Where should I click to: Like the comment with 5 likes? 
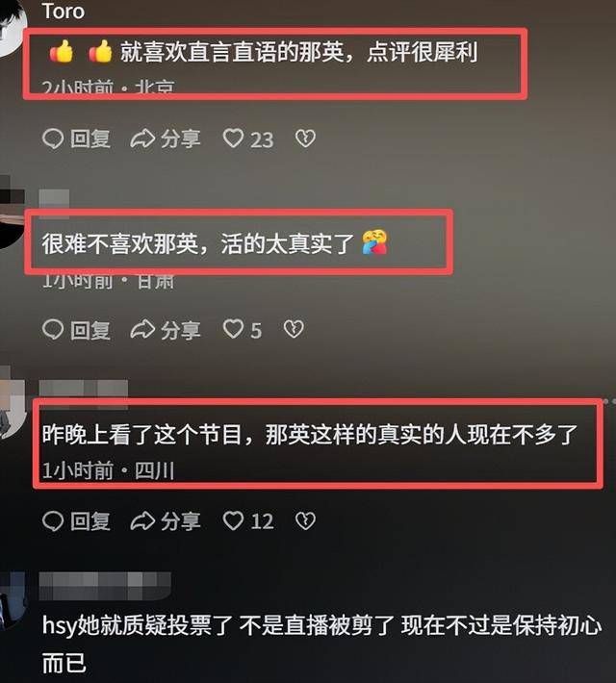coord(243,330)
